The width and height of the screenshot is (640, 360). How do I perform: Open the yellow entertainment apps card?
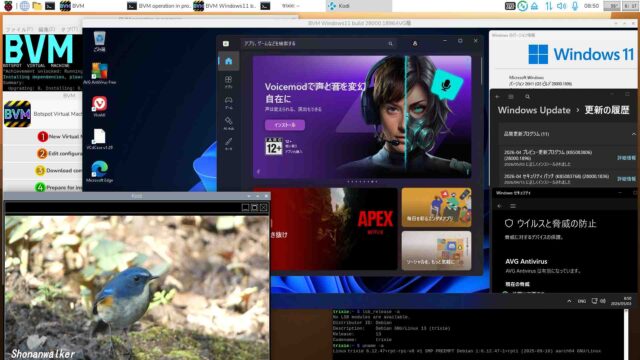point(436,207)
